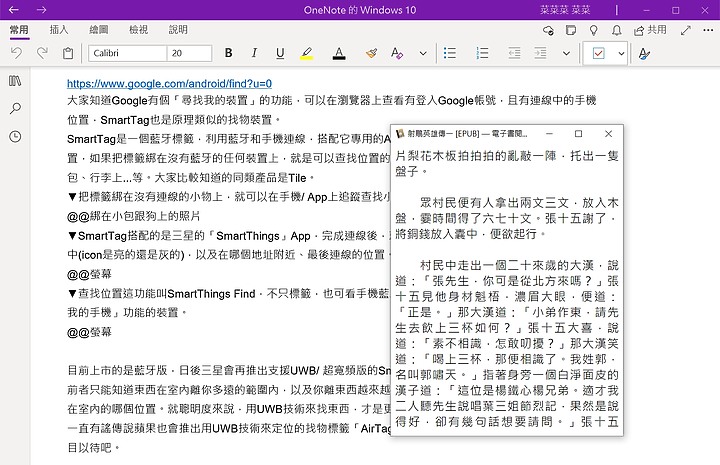720x465 pixels.
Task: Click the EPUB reader window app icon
Action: point(400,134)
